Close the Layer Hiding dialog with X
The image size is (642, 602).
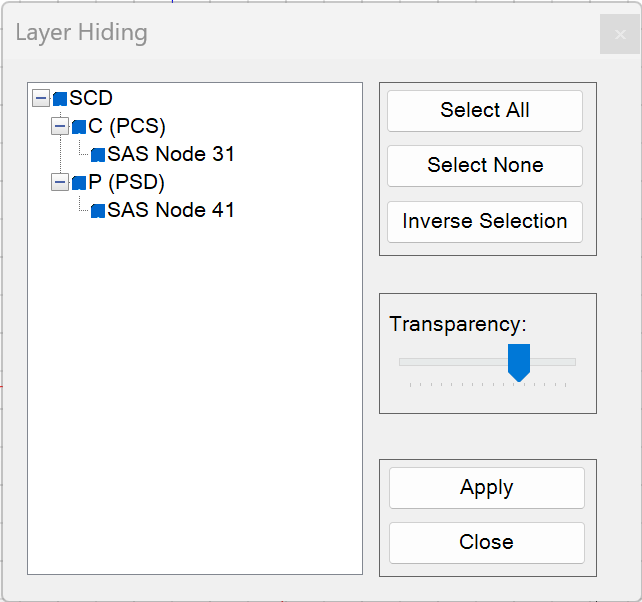click(620, 34)
